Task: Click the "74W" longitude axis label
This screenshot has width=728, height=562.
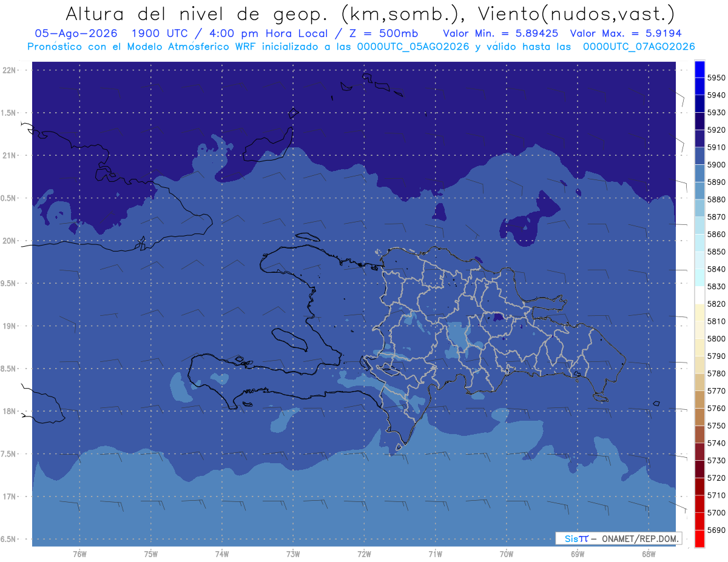Action: pos(221,554)
